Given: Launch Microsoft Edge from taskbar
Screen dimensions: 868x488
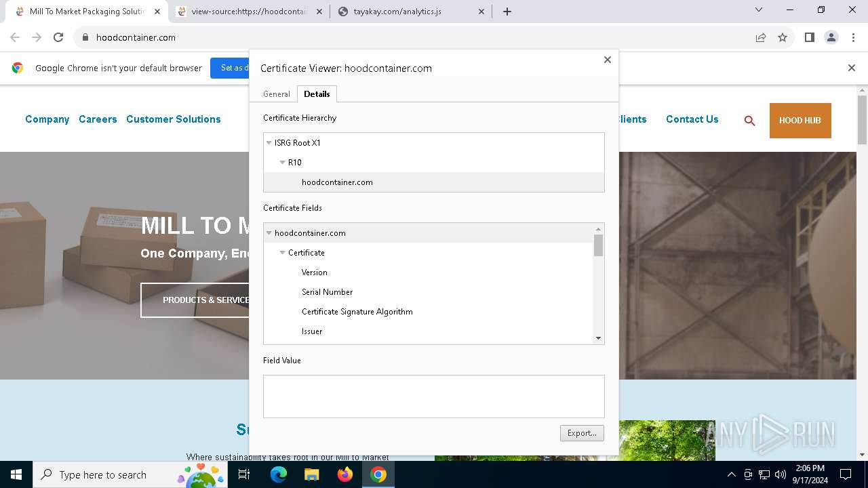Looking at the screenshot, I should 279,474.
